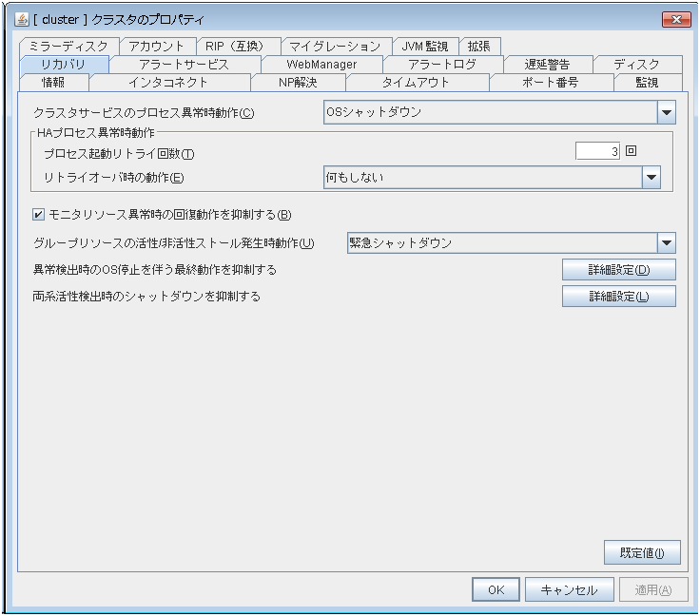The height and width of the screenshot is (616, 700).
Task: Open グループリソースの活性/非活性ストール発生時動作 dropdown
Action: [665, 242]
